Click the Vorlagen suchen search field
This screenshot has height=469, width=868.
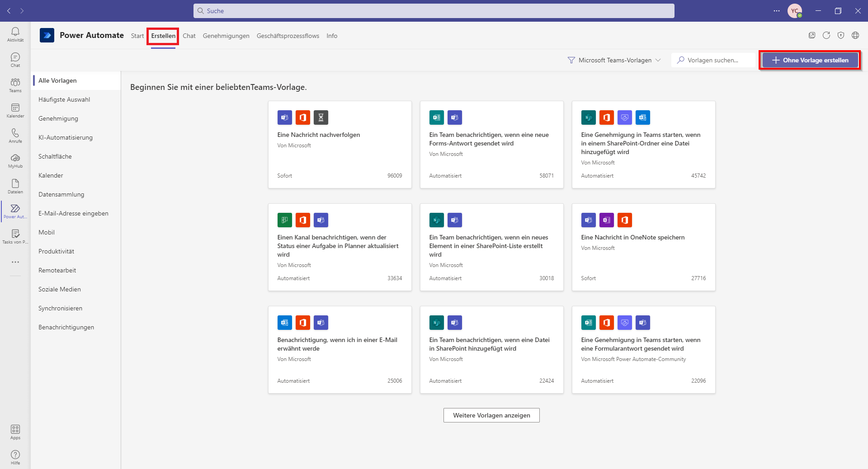coord(714,60)
